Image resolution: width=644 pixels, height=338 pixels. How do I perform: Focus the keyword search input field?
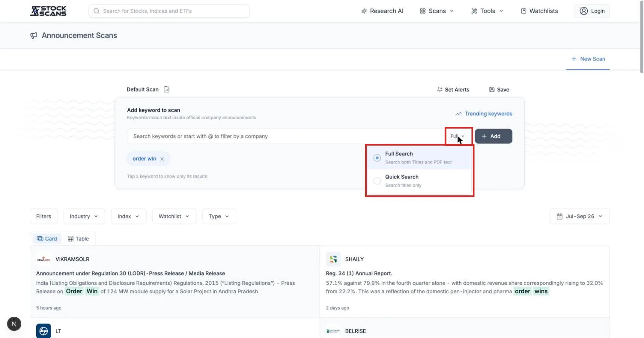pos(285,136)
